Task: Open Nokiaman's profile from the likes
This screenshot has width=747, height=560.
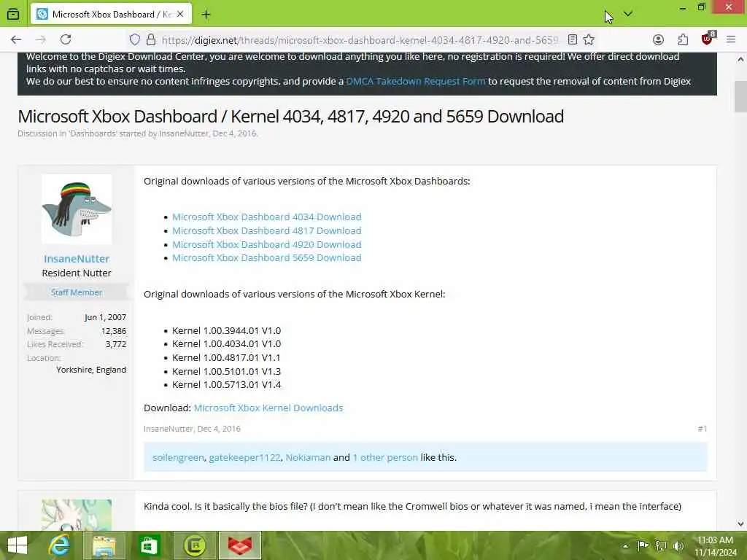Action: point(309,458)
